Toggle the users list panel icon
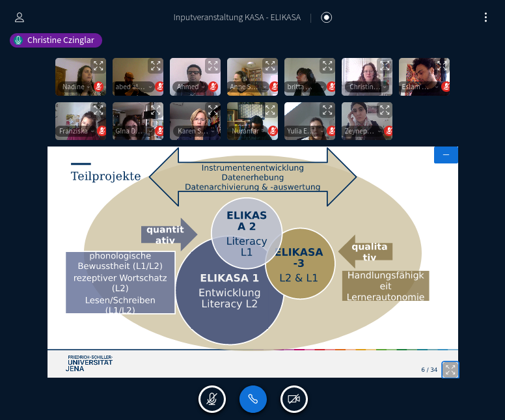Image resolution: width=505 pixels, height=420 pixels. pos(20,18)
